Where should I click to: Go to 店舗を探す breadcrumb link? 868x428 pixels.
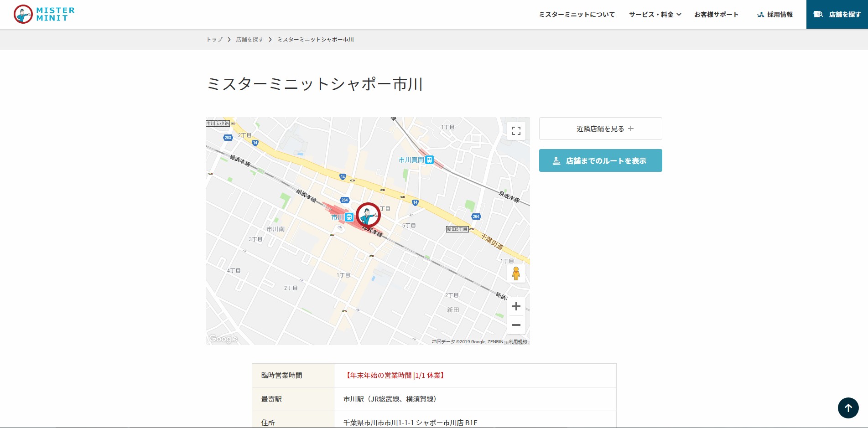point(249,40)
